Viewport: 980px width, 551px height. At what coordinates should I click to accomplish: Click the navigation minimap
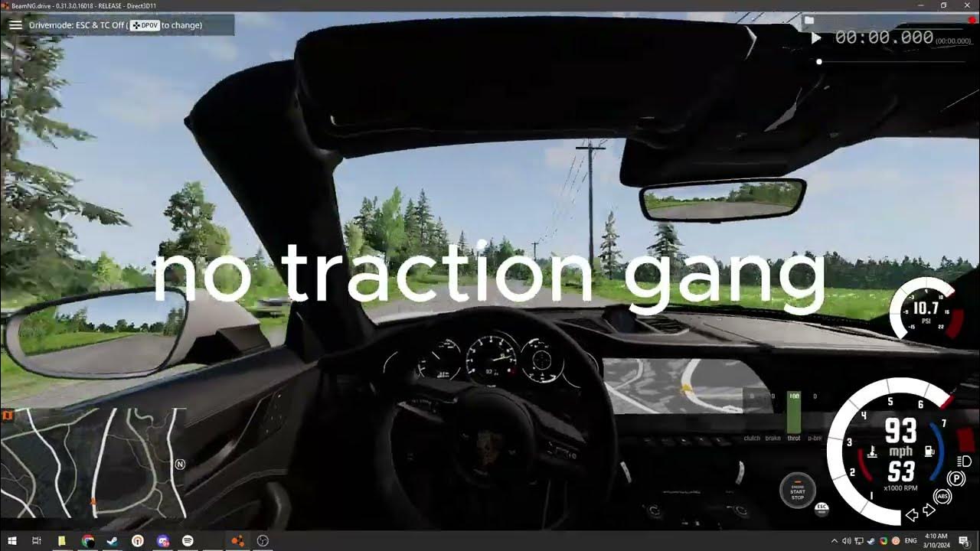tap(93, 461)
